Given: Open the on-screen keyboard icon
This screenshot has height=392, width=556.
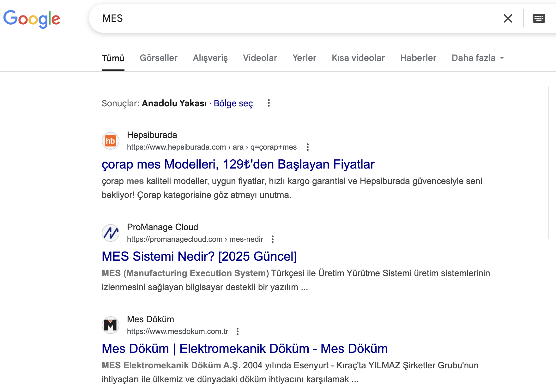Looking at the screenshot, I should pos(539,18).
